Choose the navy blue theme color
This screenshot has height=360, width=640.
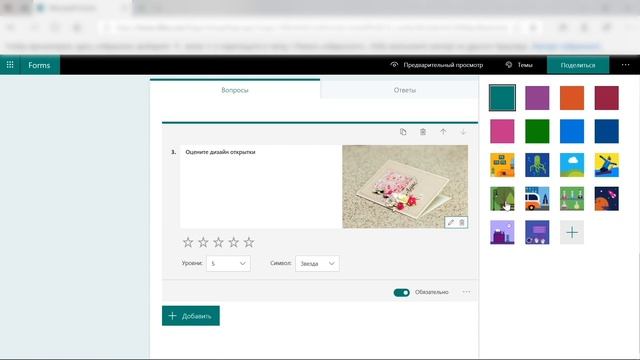click(x=607, y=131)
